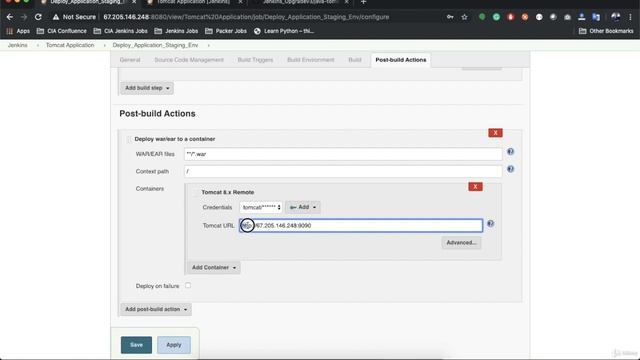Open the Add credentials dropdown
This screenshot has width=640, height=360.
(303, 207)
